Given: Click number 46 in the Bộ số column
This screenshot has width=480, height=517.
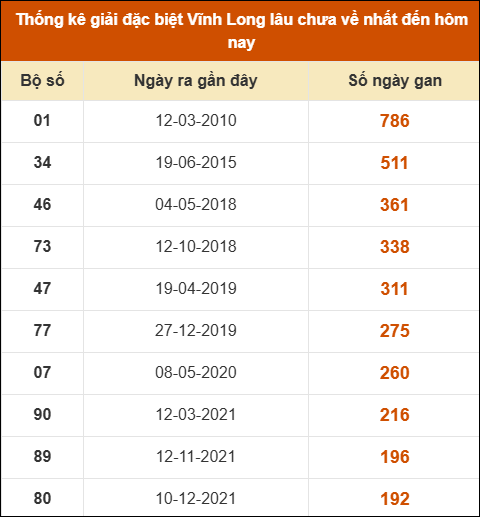Looking at the screenshot, I should tap(42, 204).
